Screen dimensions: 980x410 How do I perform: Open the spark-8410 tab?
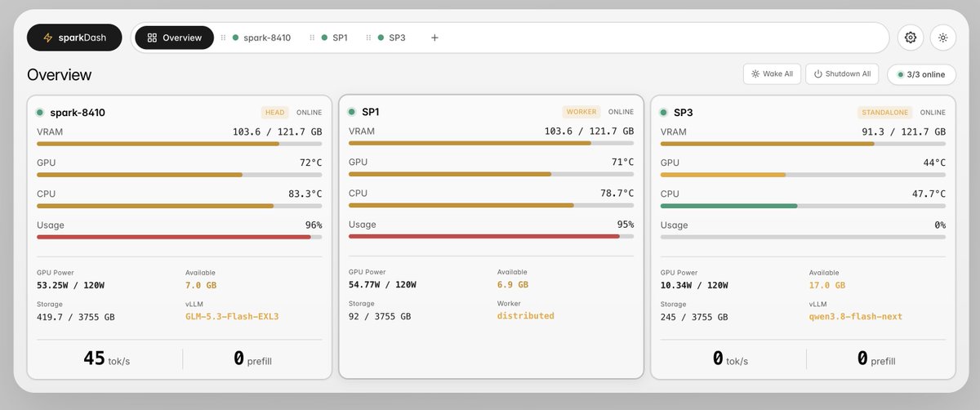(x=261, y=38)
